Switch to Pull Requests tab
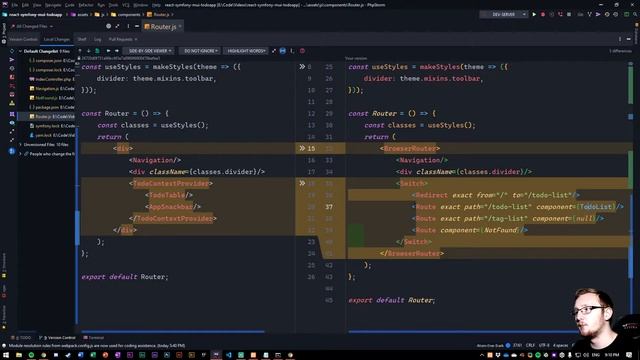This screenshot has height=360, width=640. (120, 39)
